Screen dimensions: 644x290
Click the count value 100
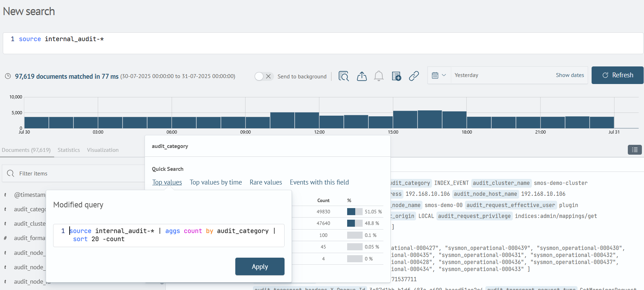323,235
